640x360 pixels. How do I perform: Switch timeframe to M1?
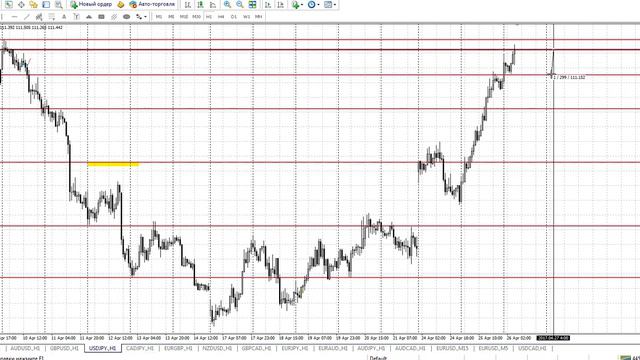tap(159, 17)
